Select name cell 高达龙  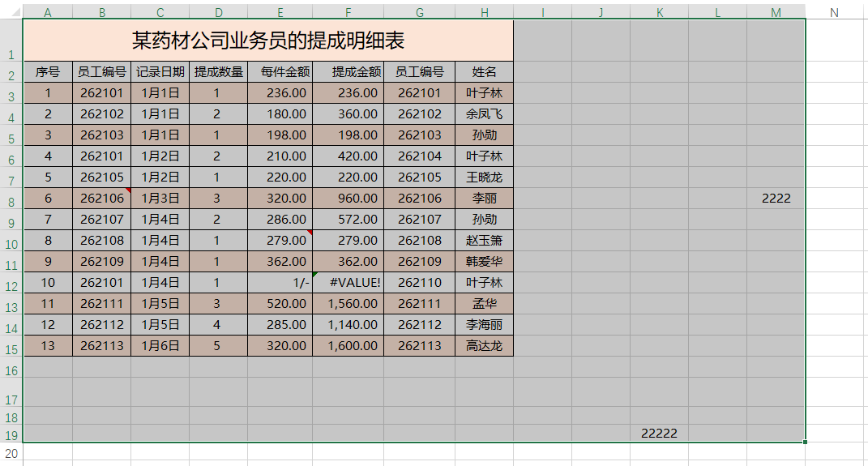(485, 346)
